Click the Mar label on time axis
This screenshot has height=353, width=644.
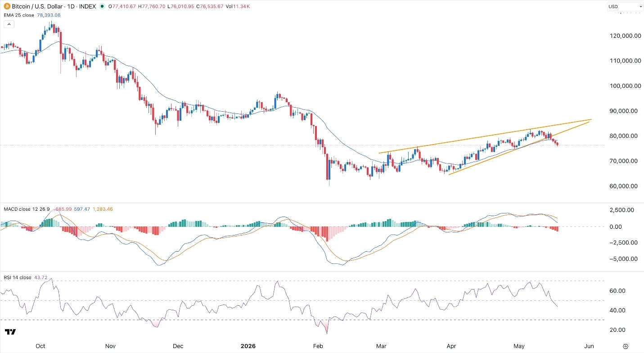(x=381, y=346)
